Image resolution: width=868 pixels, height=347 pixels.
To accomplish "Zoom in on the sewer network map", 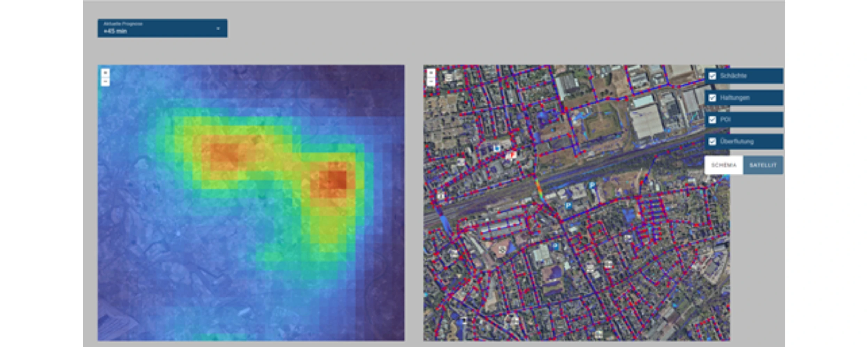I will pos(431,73).
